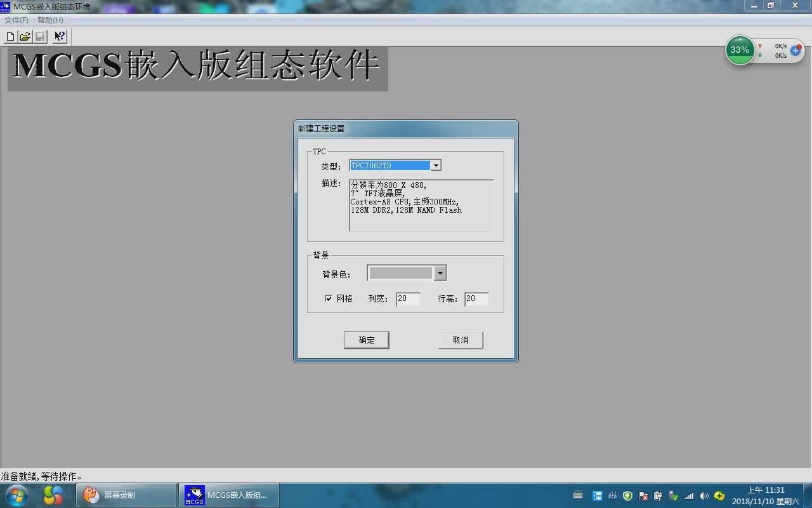The width and height of the screenshot is (812, 508).
Task: Click the screen recorder camera tray icon
Action: click(612, 496)
